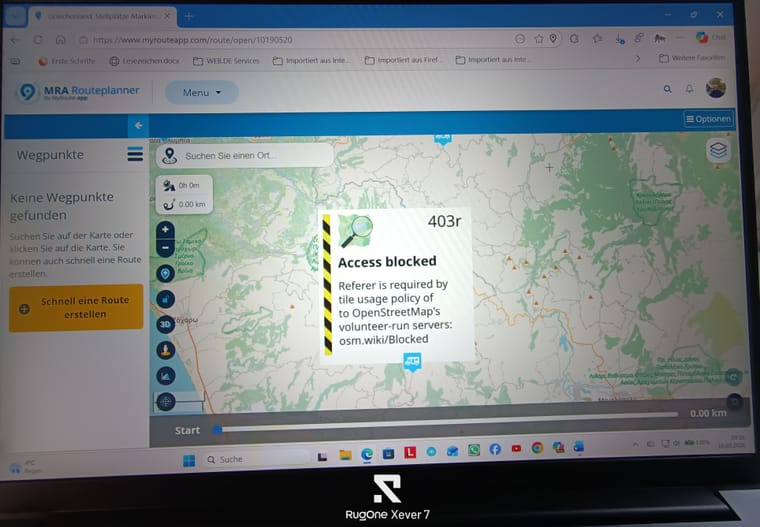Open the Optionen menu
The width and height of the screenshot is (760, 527).
click(x=708, y=119)
